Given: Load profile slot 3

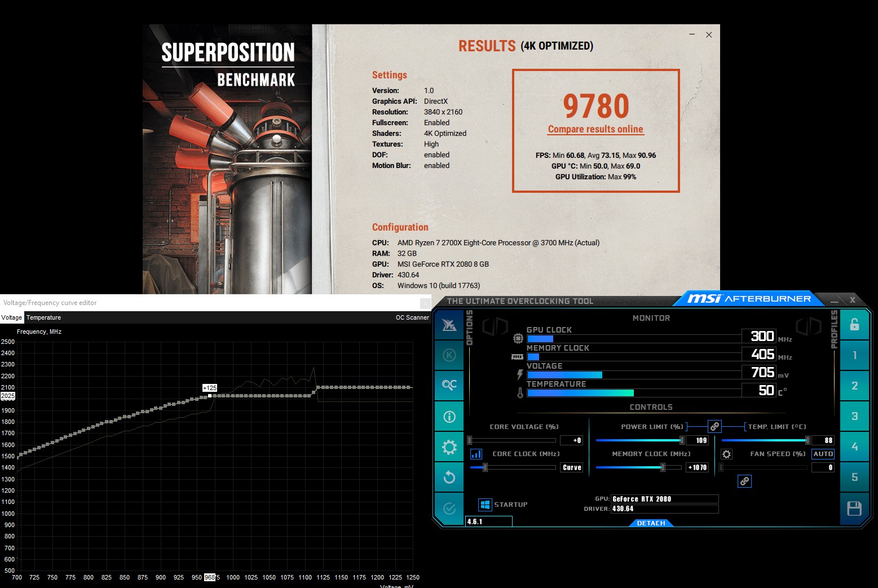Looking at the screenshot, I should [854, 416].
